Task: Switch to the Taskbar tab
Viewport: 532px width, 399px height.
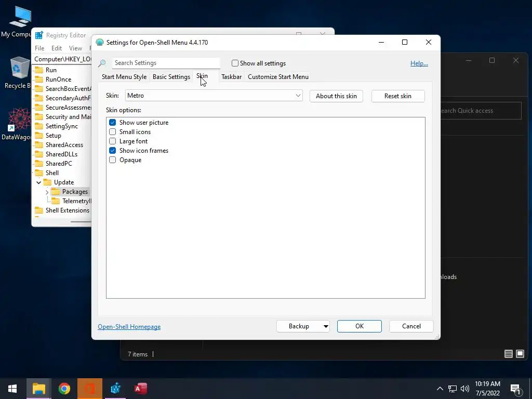Action: coord(231,77)
